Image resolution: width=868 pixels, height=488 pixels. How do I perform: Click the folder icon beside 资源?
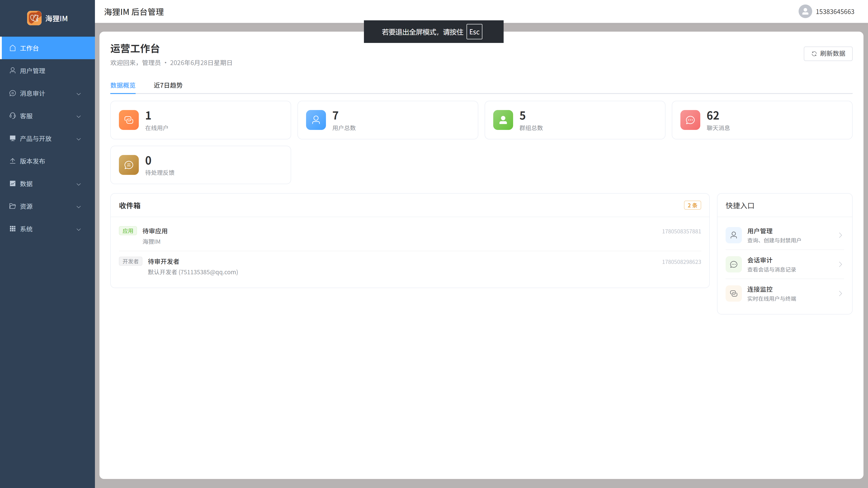(x=12, y=206)
